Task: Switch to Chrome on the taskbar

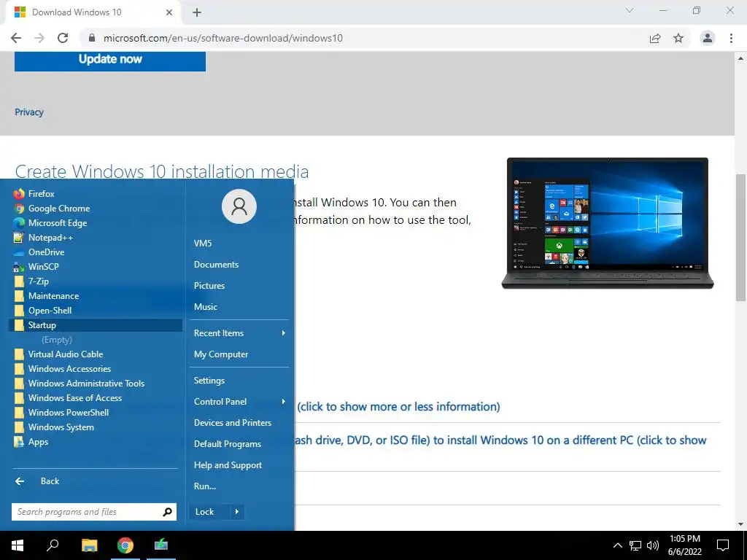Action: (x=125, y=545)
